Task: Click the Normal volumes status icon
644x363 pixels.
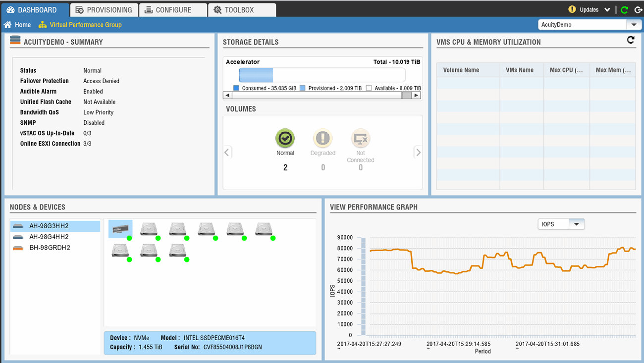Action: 285,139
